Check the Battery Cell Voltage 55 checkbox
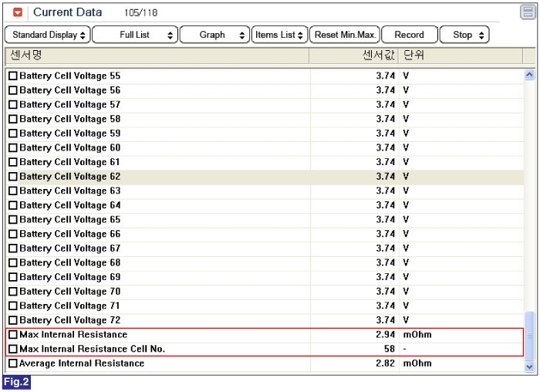The width and height of the screenshot is (540, 392). (x=12, y=76)
